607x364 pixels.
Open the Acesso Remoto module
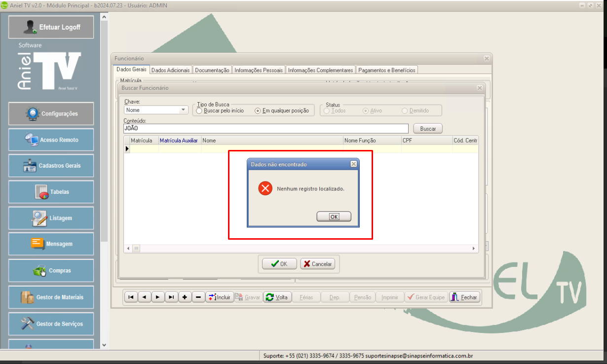[x=51, y=140]
